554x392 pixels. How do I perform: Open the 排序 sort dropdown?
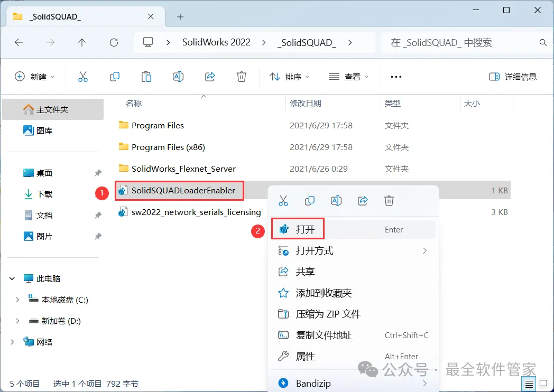click(x=289, y=77)
